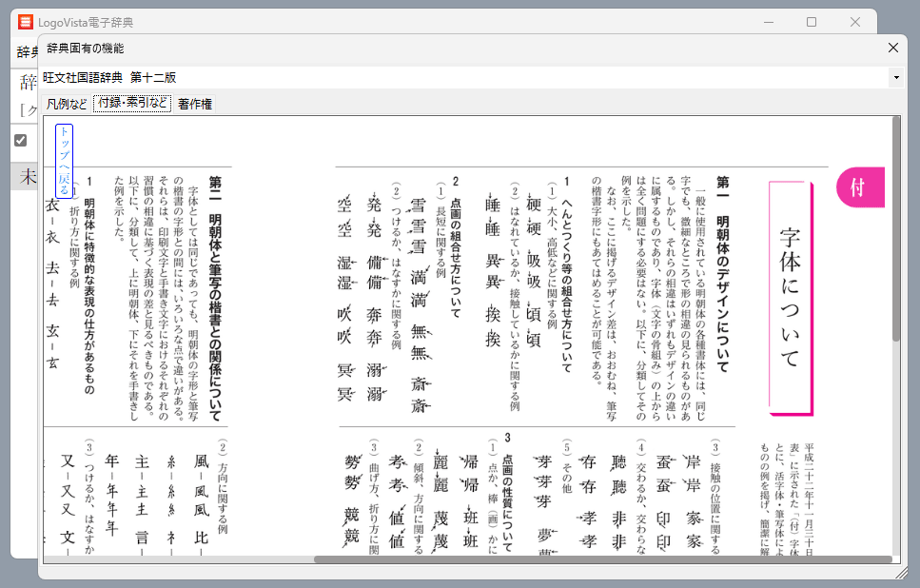Click horizontal scrollbar track left of thumb

(x=181, y=559)
